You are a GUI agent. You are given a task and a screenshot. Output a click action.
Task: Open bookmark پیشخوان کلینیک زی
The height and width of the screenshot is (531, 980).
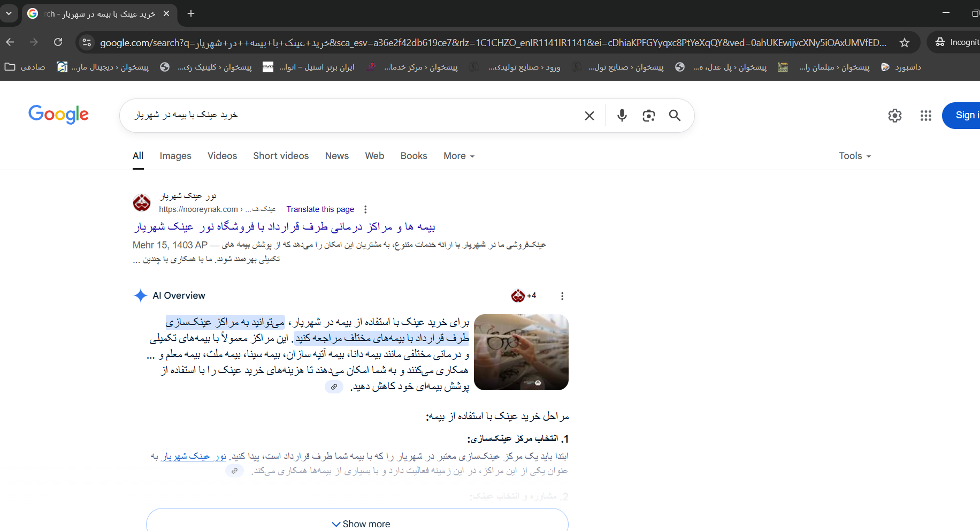click(x=206, y=67)
